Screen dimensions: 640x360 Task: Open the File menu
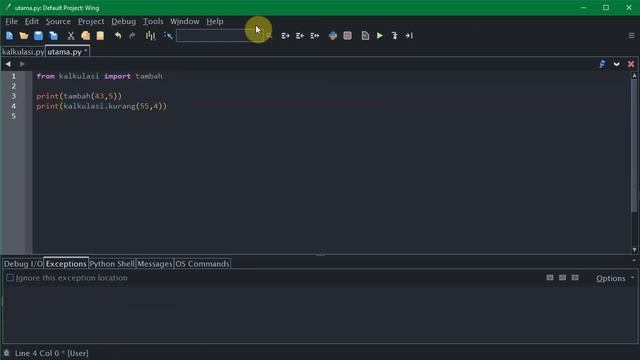point(11,21)
